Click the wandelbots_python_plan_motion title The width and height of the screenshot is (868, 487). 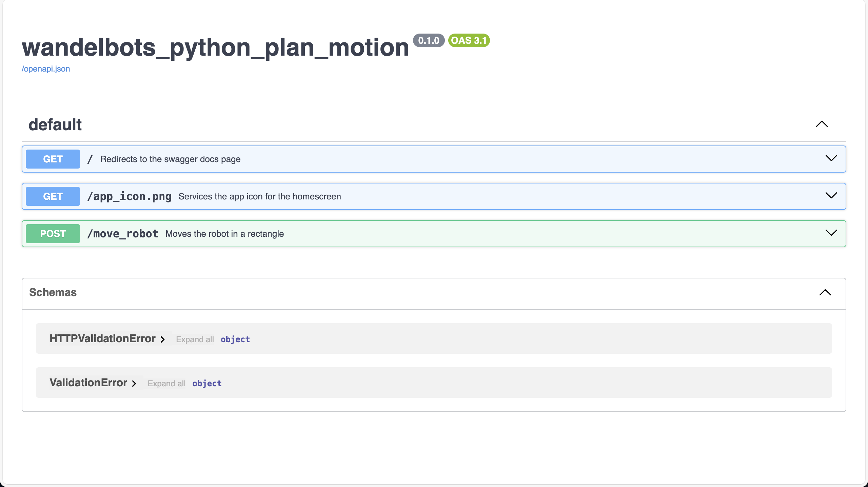coord(215,47)
